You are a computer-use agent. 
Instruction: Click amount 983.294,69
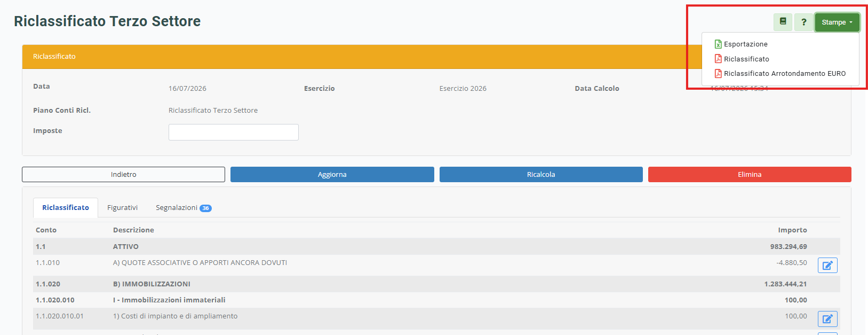(789, 246)
